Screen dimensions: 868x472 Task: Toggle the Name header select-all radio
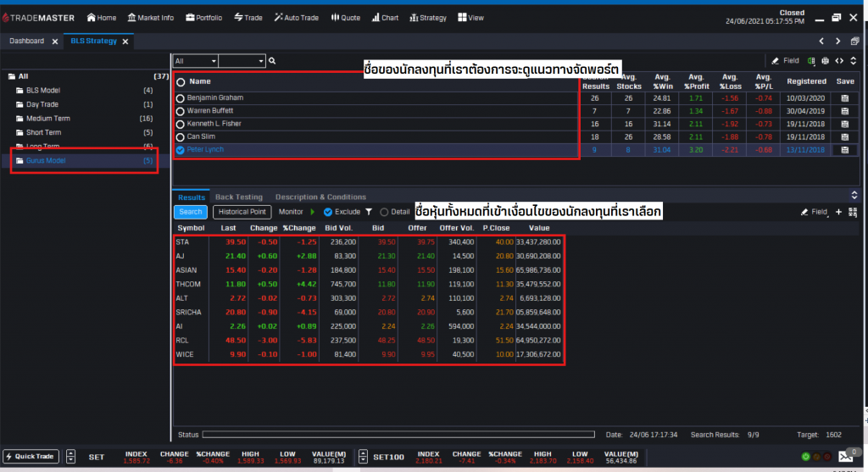click(181, 82)
